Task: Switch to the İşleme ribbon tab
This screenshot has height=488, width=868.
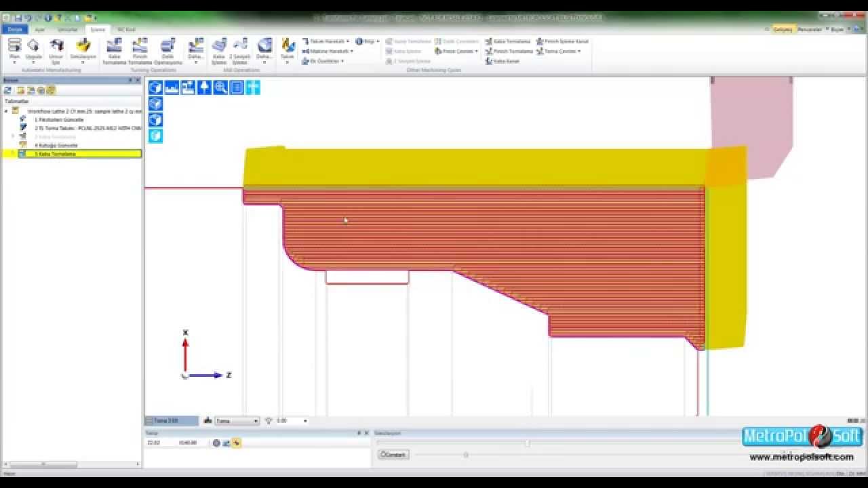Action: [x=98, y=30]
